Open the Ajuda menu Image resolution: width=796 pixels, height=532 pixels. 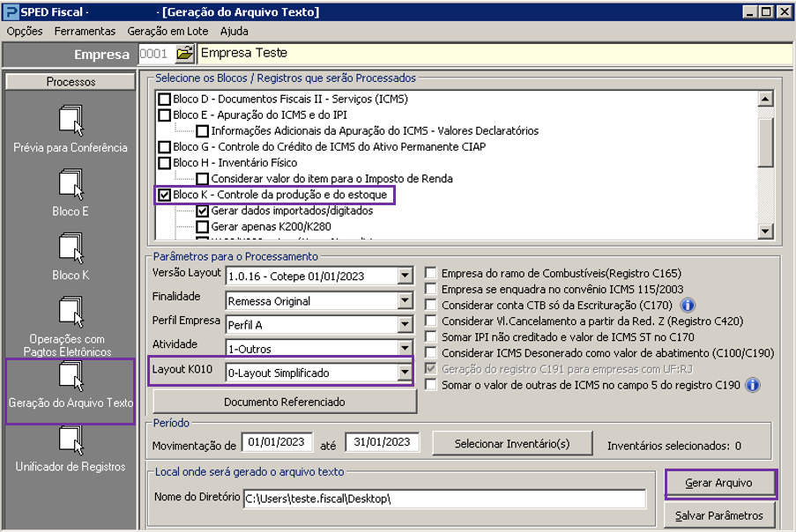pyautogui.click(x=234, y=32)
